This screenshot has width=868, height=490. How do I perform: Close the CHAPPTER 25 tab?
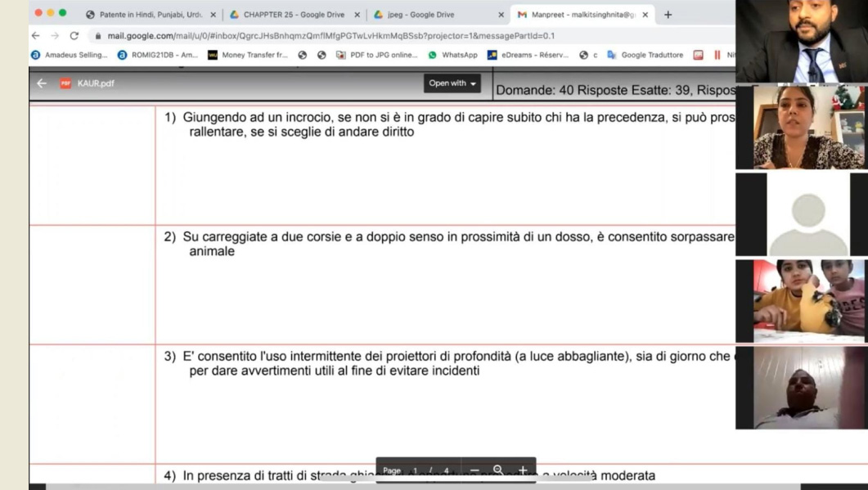point(357,15)
